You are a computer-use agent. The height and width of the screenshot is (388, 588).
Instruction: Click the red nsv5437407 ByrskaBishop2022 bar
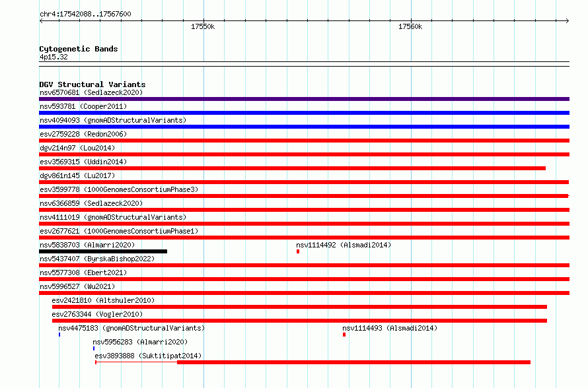click(x=304, y=265)
